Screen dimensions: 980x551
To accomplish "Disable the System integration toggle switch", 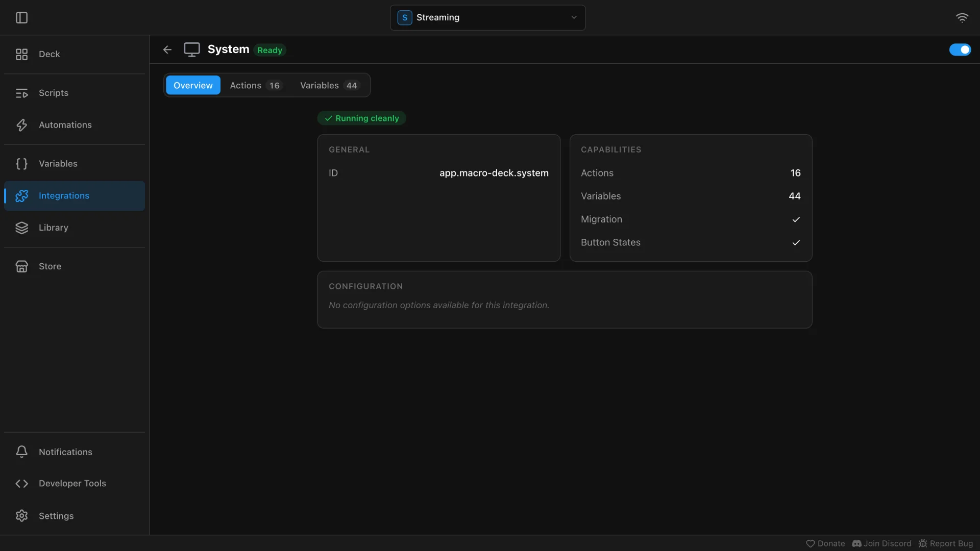I will (x=960, y=49).
